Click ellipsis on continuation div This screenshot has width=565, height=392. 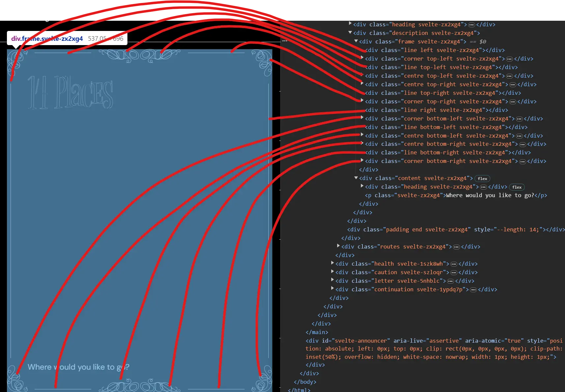coord(473,290)
